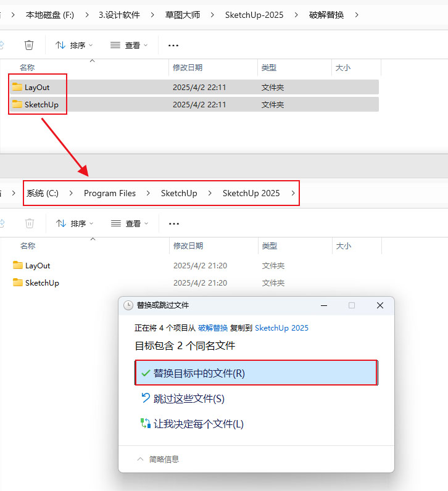The width and height of the screenshot is (448, 491).
Task: Open 破解替换 source link in dialog
Action: pyautogui.click(x=213, y=328)
